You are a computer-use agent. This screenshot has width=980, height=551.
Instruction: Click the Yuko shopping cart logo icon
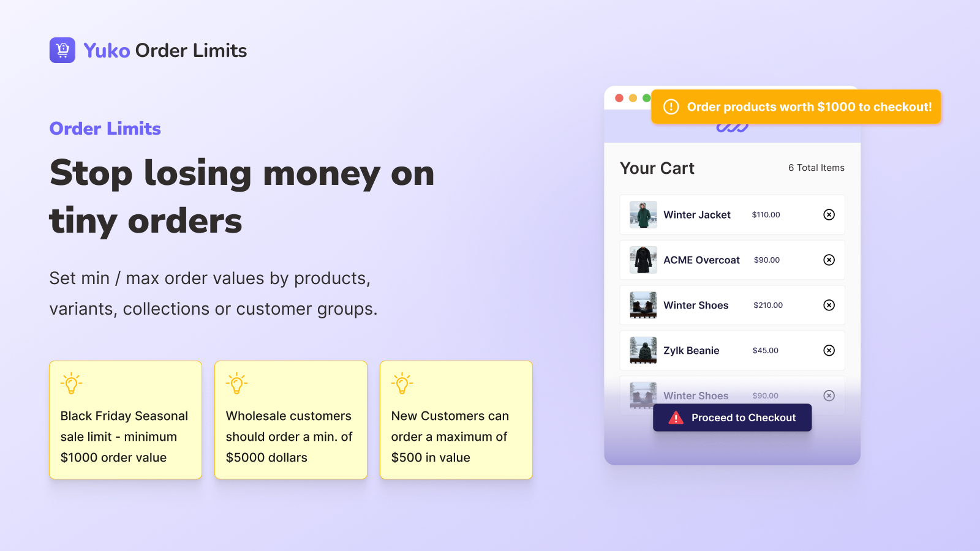[x=62, y=50]
